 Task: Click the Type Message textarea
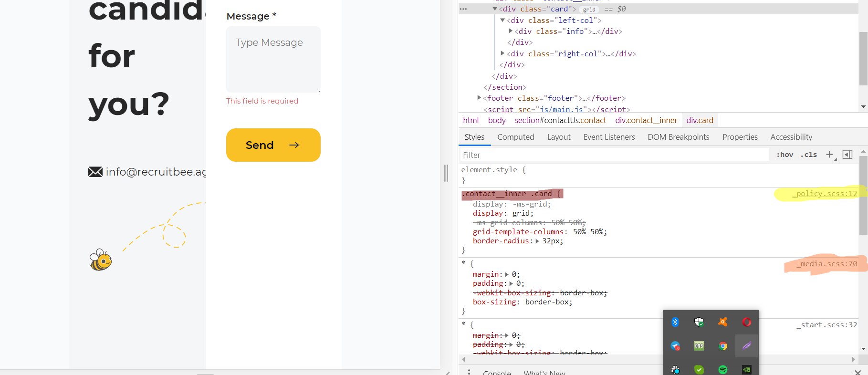[273, 59]
